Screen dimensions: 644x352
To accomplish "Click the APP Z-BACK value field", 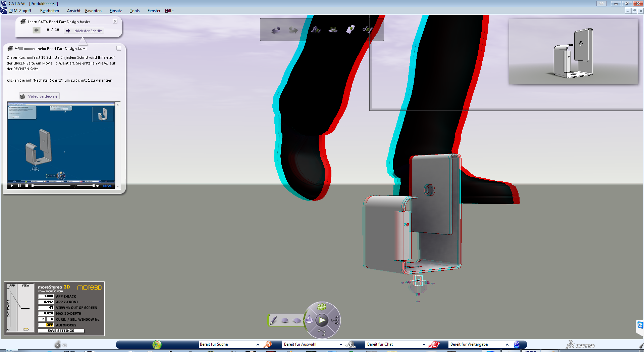I will click(46, 296).
